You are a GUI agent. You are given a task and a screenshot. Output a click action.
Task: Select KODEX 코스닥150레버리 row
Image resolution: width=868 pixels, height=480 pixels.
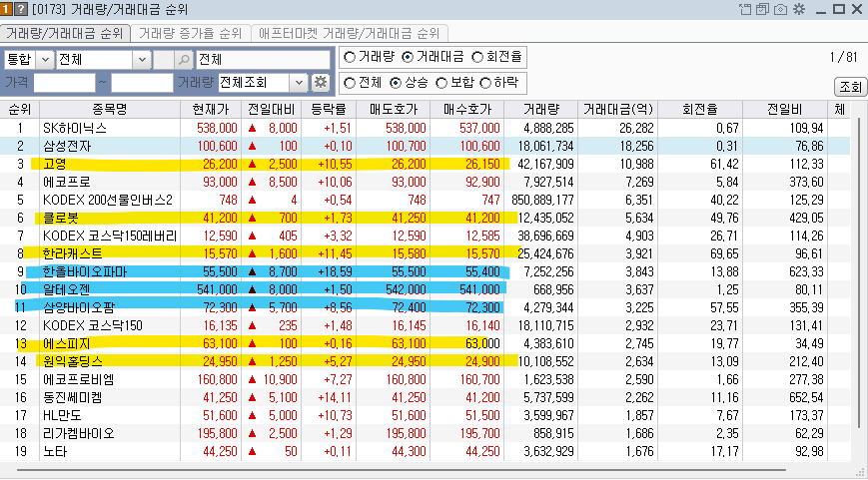tap(110, 237)
